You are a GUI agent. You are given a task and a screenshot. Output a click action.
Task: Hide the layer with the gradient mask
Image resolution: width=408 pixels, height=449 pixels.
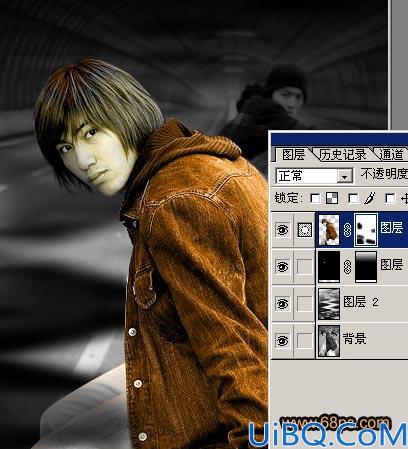(282, 267)
